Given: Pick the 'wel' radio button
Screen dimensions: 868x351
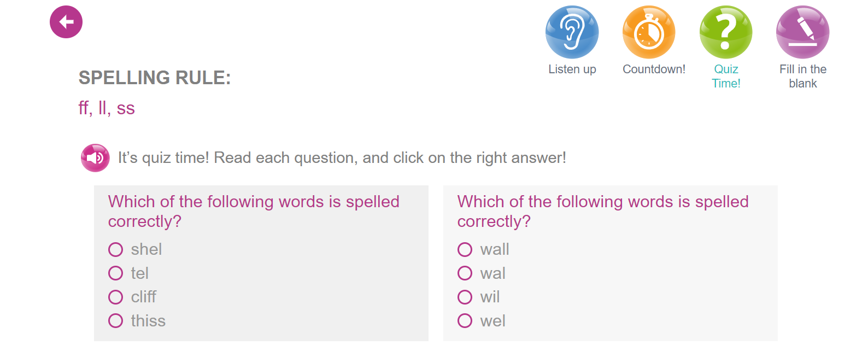Looking at the screenshot, I should point(465,321).
